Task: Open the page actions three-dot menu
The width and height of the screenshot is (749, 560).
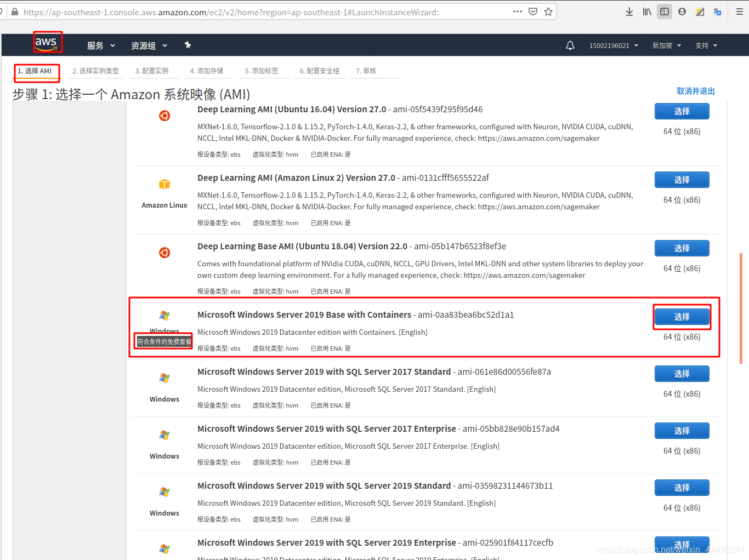Action: [518, 12]
